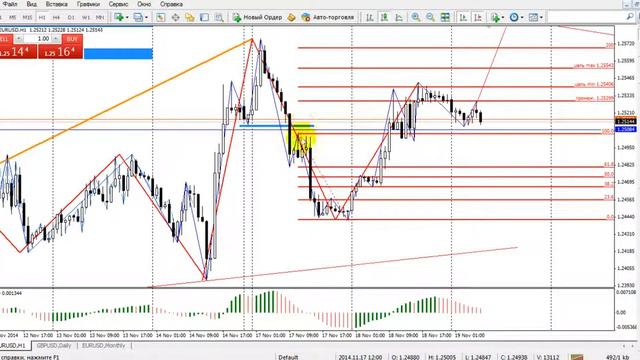The height and width of the screenshot is (360, 640).
Task: Toggle the Terminal panel icon
Action: pyautogui.click(x=204, y=17)
